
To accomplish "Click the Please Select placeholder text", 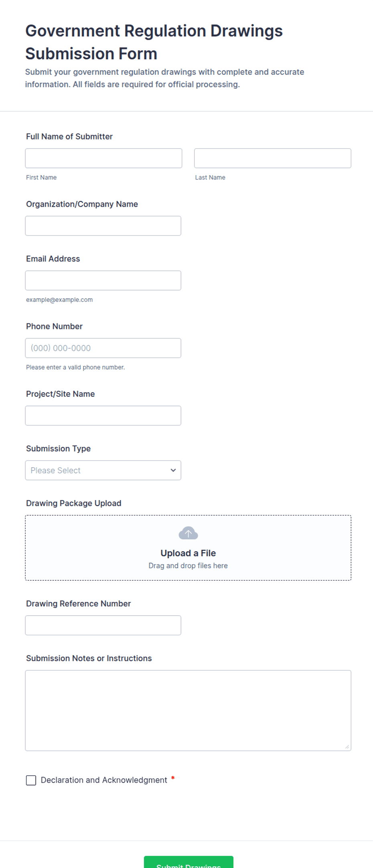I will coord(55,470).
